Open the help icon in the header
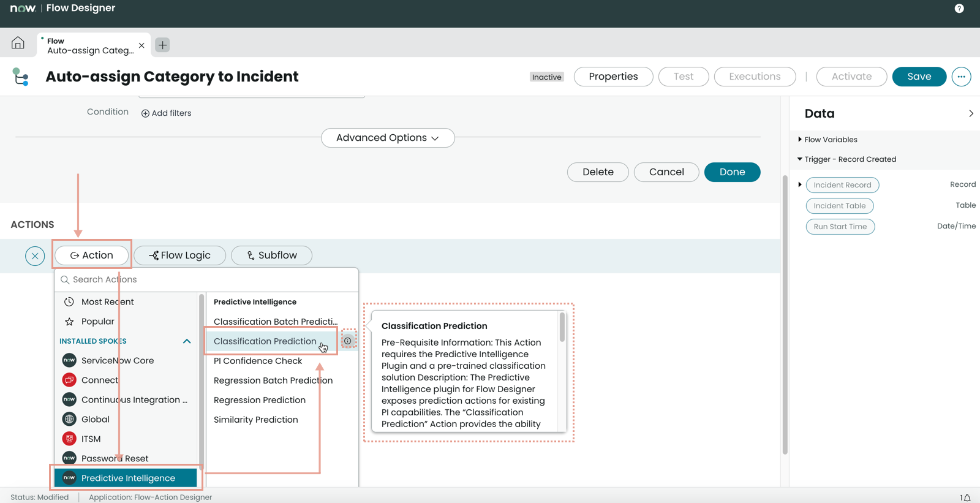Image resolution: width=980 pixels, height=503 pixels. pyautogui.click(x=959, y=9)
